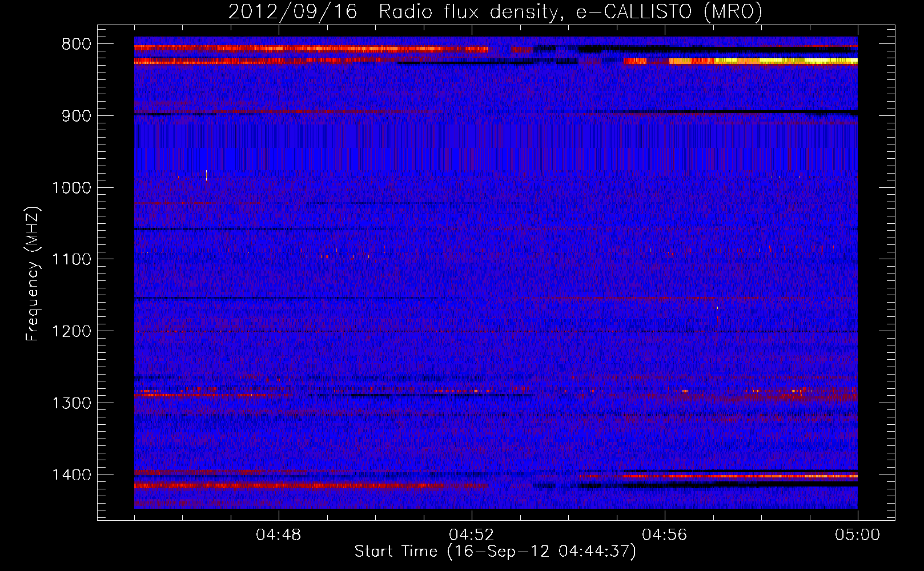Click the 05:00 time tick label
Screen dimensions: 924x571
[858, 535]
